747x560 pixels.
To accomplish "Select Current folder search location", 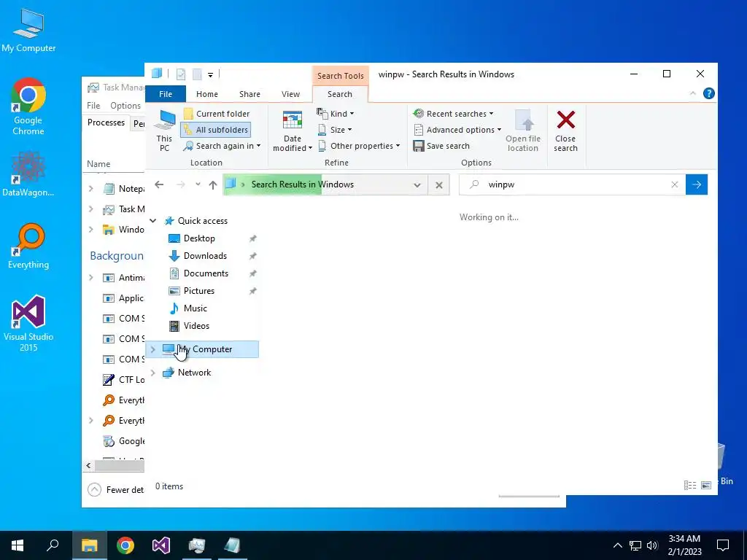I will pyautogui.click(x=217, y=114).
